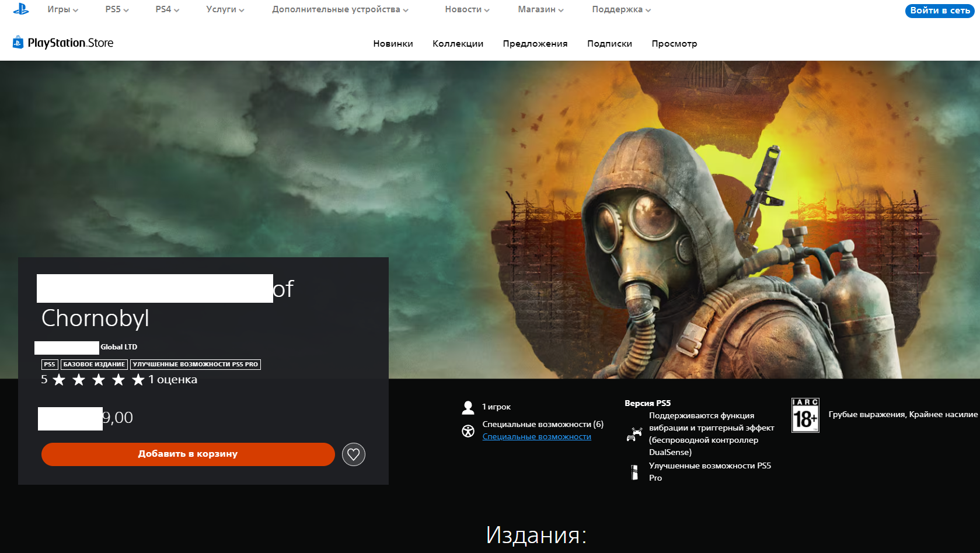Click the DualSense vibration support description
Screen dimensions: 980x553
[x=712, y=434]
